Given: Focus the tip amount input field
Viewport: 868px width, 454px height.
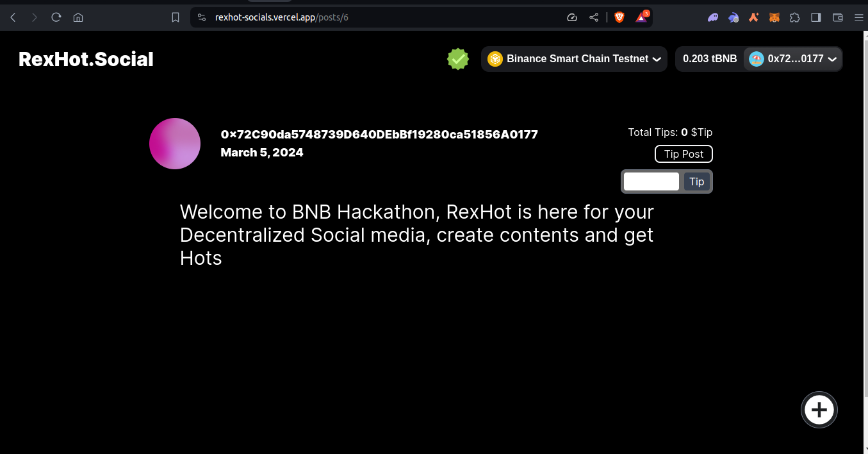Looking at the screenshot, I should (x=651, y=181).
